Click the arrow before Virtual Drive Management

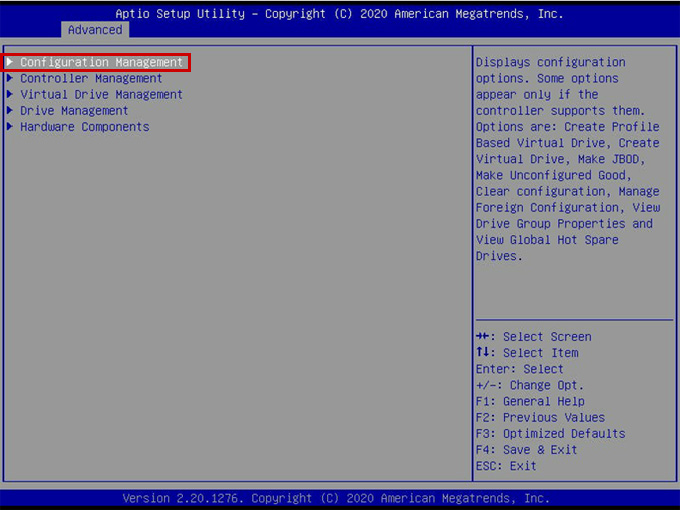[x=10, y=94]
